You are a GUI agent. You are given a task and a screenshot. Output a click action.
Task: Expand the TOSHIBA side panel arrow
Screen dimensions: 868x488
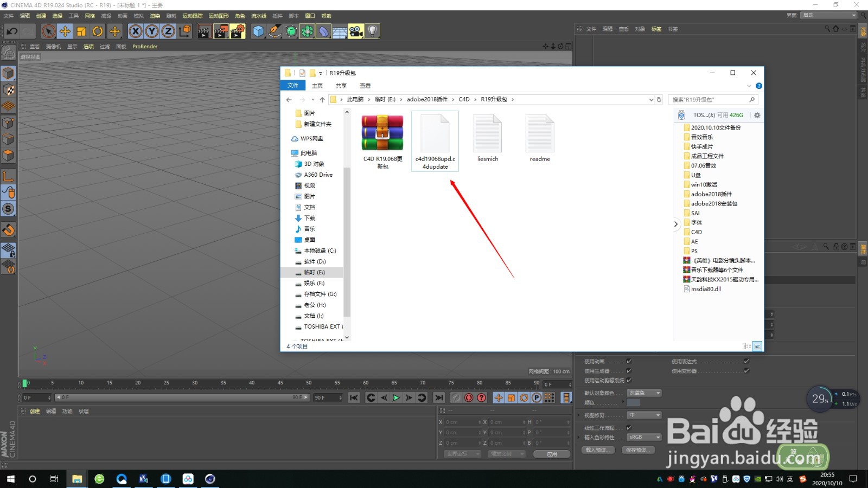675,224
